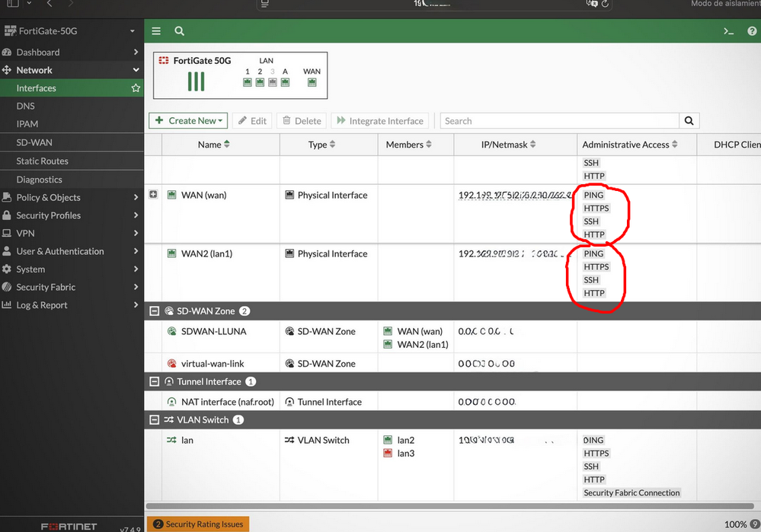Open the SD-WAN menu item

[x=34, y=142]
